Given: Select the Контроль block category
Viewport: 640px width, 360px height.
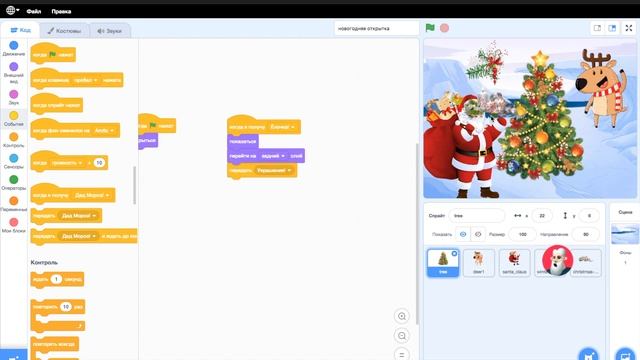Looking at the screenshot, I should [x=13, y=140].
